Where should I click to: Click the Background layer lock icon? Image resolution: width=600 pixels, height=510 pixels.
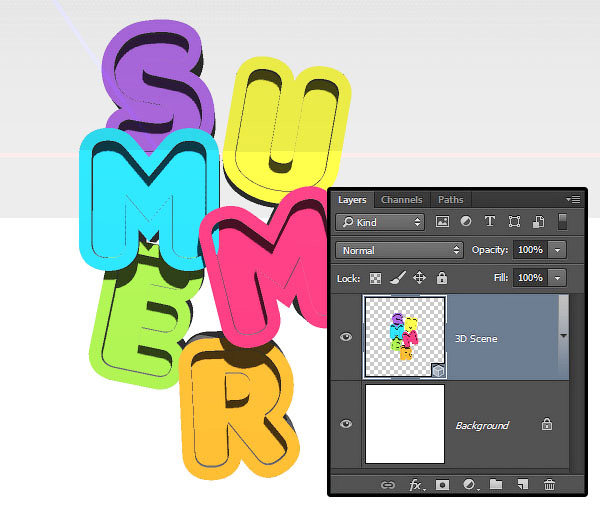coord(547,424)
